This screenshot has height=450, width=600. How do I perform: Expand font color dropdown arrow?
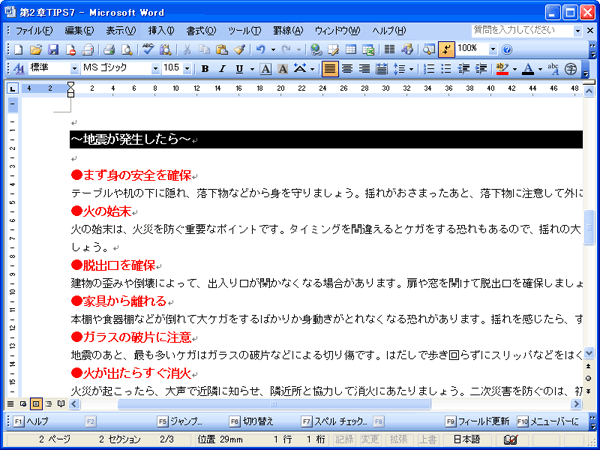(540, 69)
